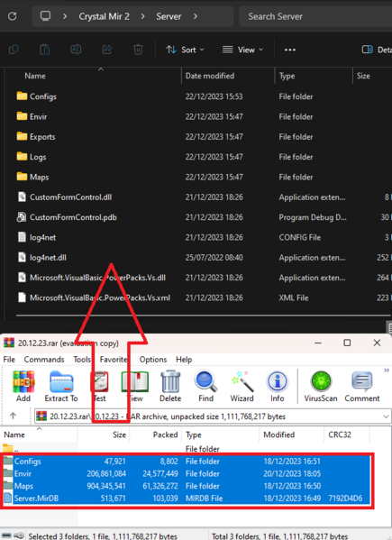Click Server in the breadcrumb path
Screen dimensions: 392x540
click(169, 16)
